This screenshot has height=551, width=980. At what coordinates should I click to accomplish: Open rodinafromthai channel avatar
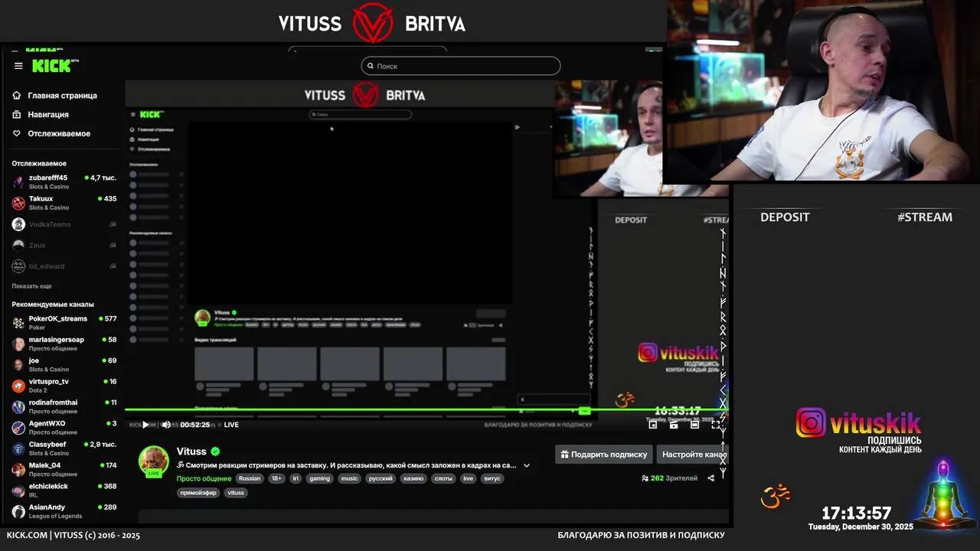tap(18, 407)
